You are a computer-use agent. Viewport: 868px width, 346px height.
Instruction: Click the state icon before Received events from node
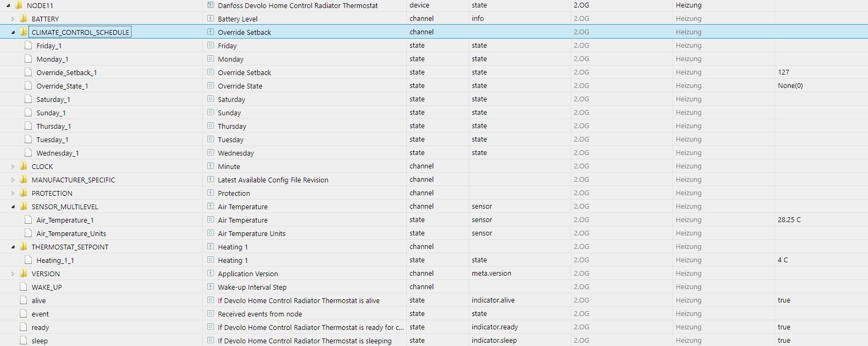pyautogui.click(x=210, y=314)
